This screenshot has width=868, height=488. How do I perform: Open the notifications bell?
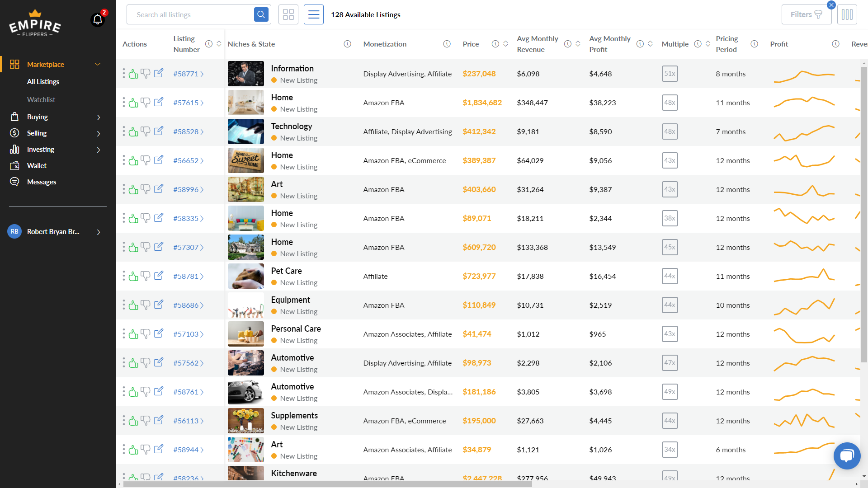(98, 19)
